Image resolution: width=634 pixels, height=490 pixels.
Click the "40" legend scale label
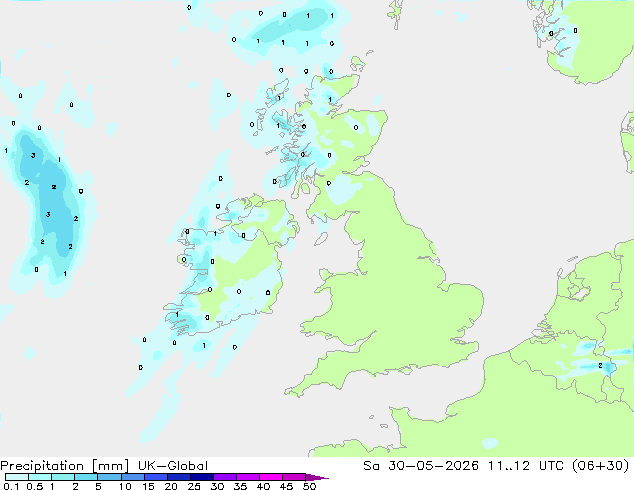click(x=263, y=486)
